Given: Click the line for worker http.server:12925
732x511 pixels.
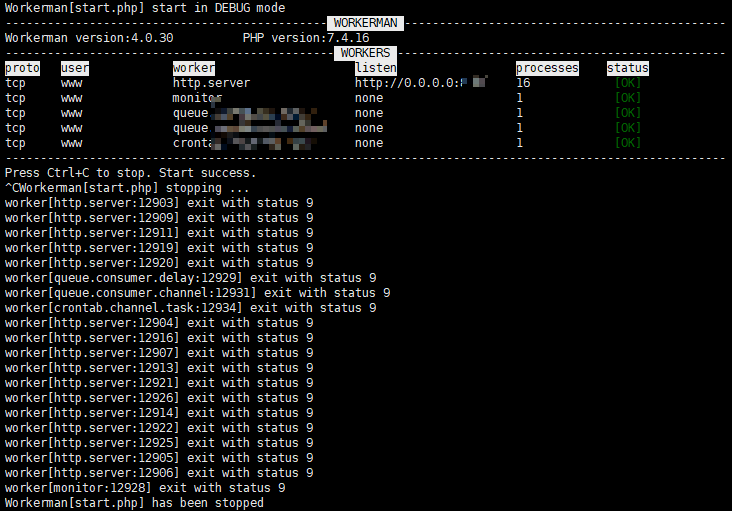Looking at the screenshot, I should (159, 443).
